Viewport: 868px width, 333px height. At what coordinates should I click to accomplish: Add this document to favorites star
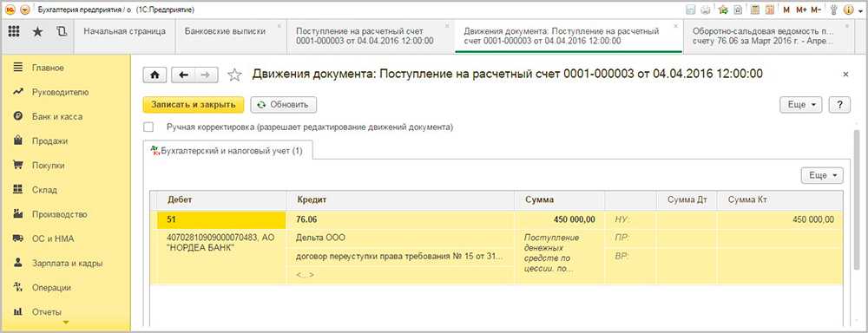click(234, 75)
